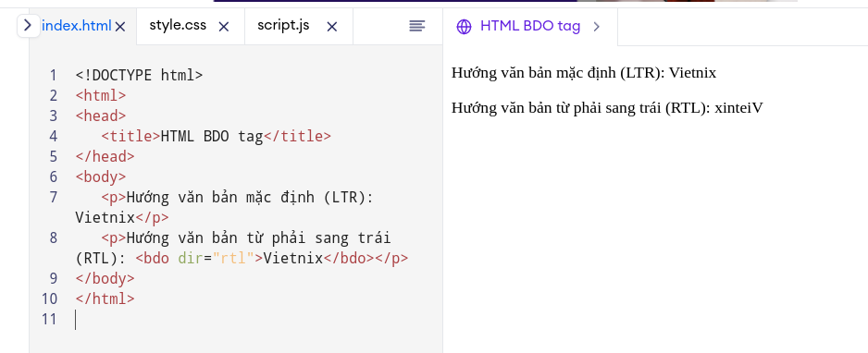Click the opening <body> tag on line 6
Screen dimensions: 868x353
101,176
